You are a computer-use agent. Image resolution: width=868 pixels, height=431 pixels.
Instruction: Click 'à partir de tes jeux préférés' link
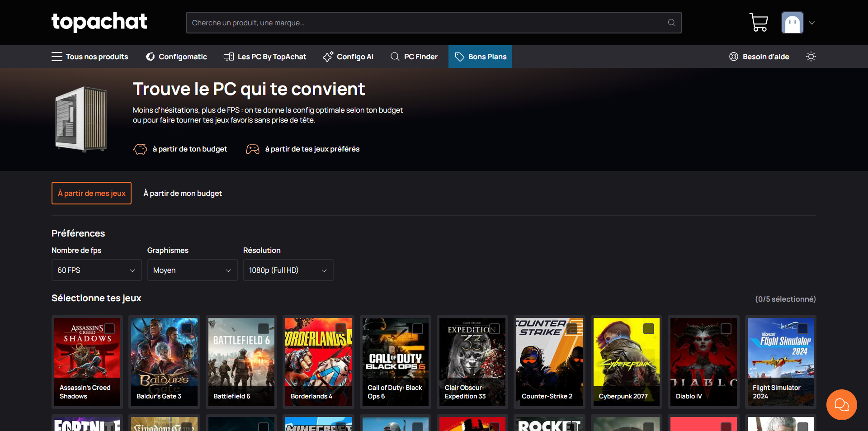point(312,149)
